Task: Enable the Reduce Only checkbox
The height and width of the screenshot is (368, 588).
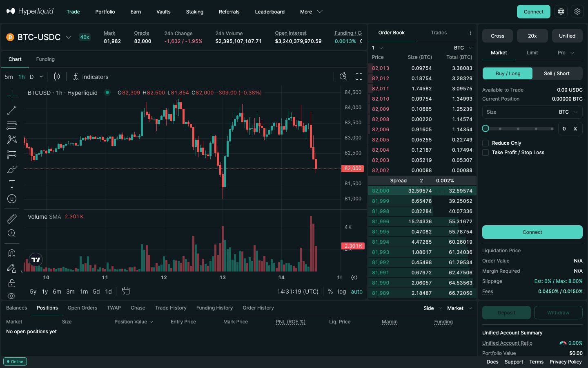Action: 486,143
